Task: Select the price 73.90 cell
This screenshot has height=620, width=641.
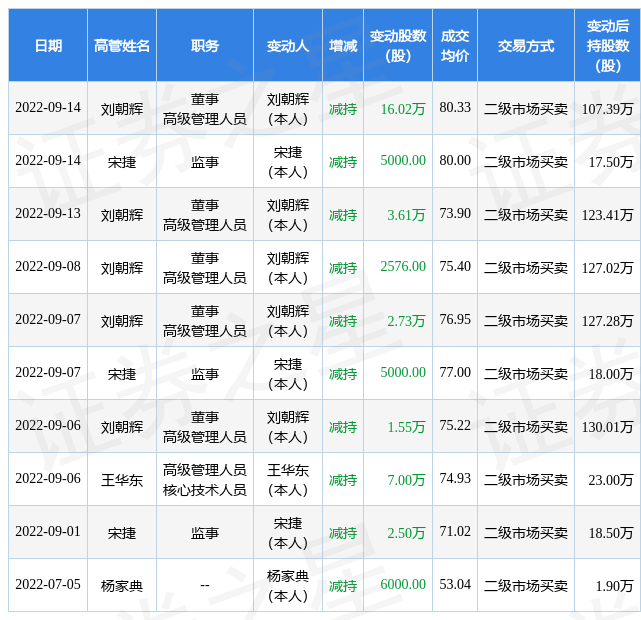Action: (455, 213)
